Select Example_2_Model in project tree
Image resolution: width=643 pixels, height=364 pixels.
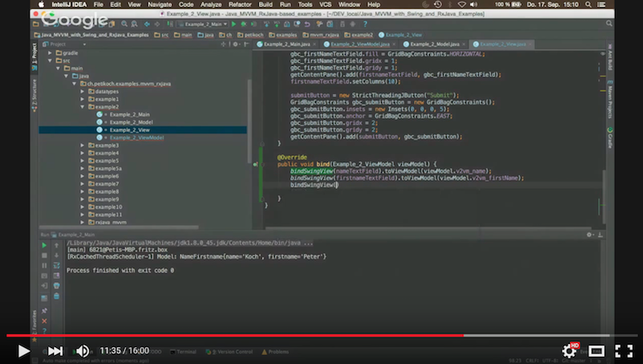(x=131, y=122)
